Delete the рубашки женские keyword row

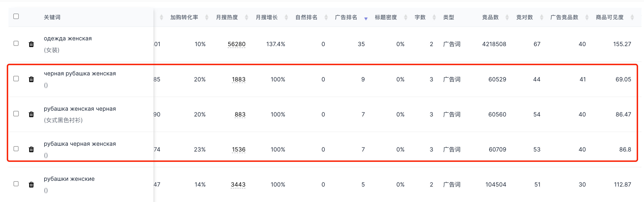pyautogui.click(x=31, y=185)
